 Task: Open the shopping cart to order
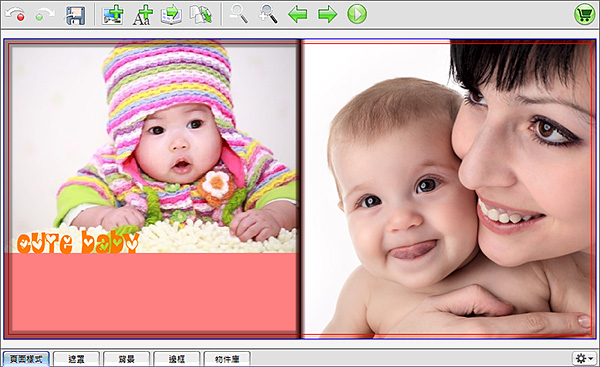click(584, 15)
